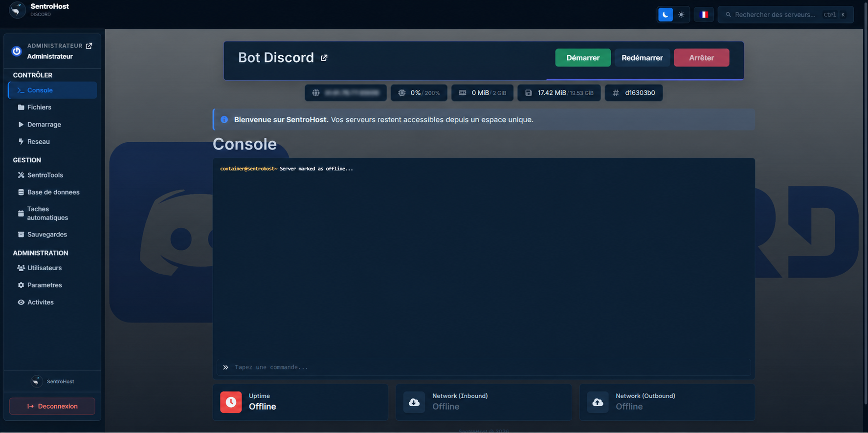The width and height of the screenshot is (868, 433).
Task: Click the SentroTools wrench icon
Action: coord(21,175)
